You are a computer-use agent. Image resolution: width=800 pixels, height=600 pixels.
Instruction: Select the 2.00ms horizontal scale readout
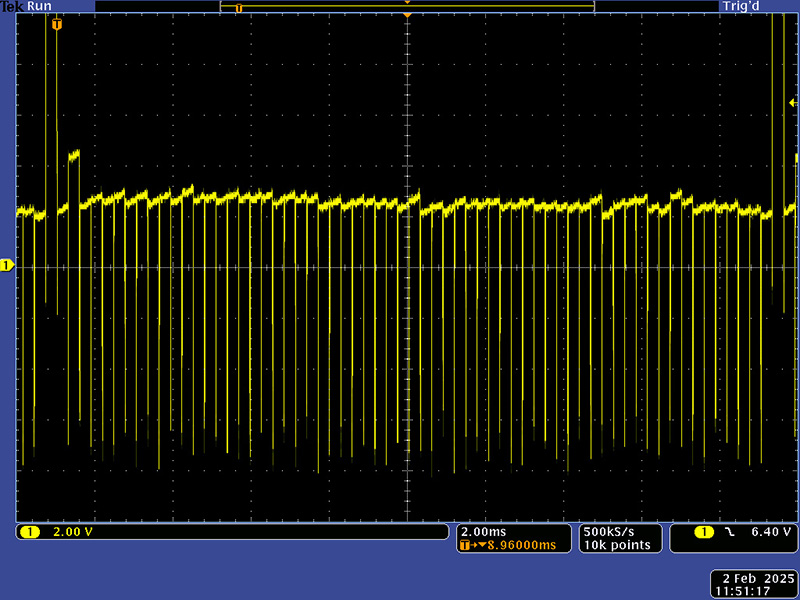coord(485,531)
